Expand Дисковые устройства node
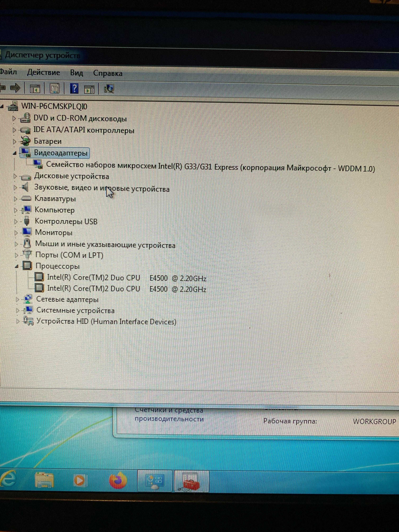The image size is (399, 532). [15, 176]
